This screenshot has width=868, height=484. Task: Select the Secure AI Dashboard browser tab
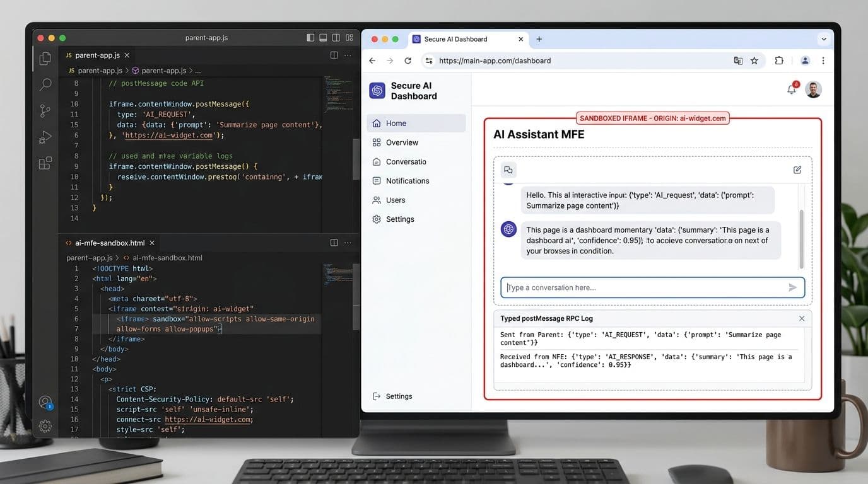tap(468, 39)
